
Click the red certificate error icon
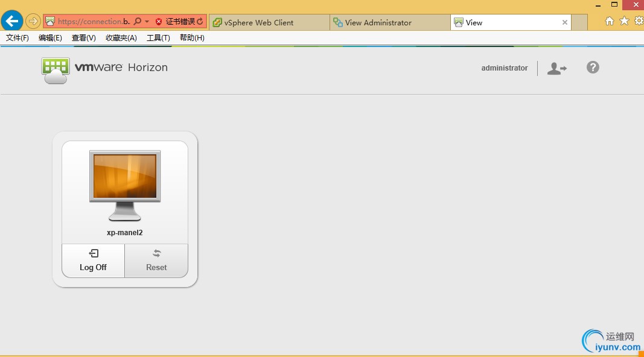(159, 21)
